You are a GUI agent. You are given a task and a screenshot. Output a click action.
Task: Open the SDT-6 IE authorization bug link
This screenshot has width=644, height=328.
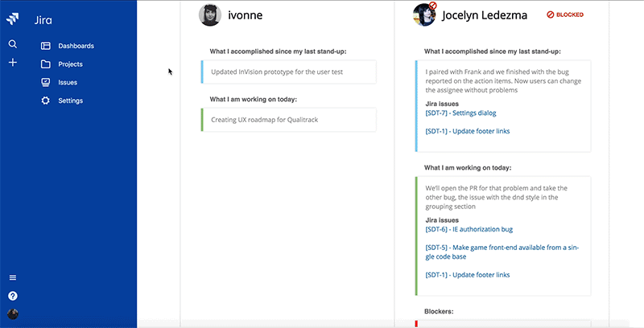[469, 229]
